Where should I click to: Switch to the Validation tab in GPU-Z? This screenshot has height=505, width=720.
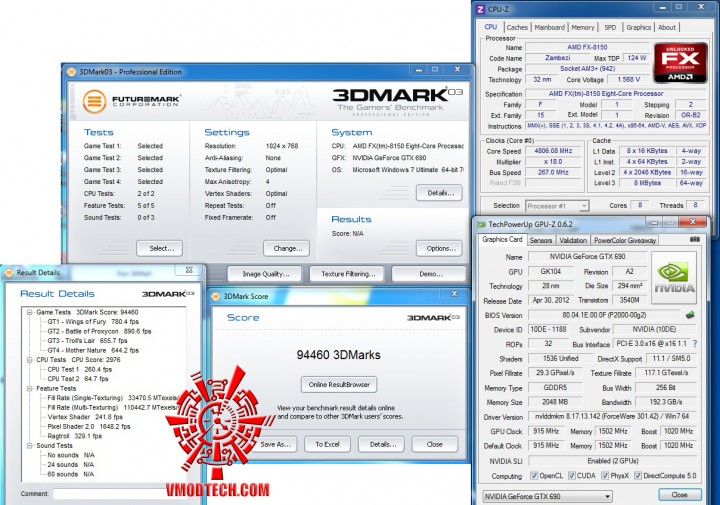click(573, 240)
